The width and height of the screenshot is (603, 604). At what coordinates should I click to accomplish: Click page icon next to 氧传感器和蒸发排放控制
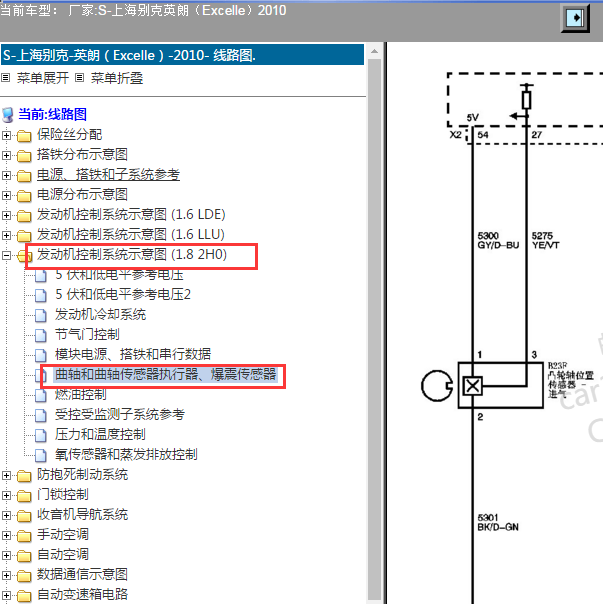point(41,456)
